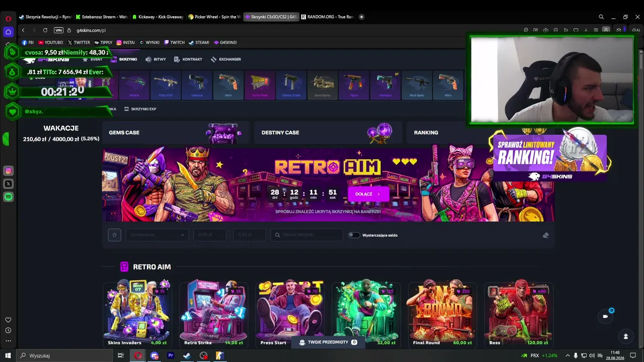
Task: Open sidebar three-dot setup menu
Action: (8, 341)
